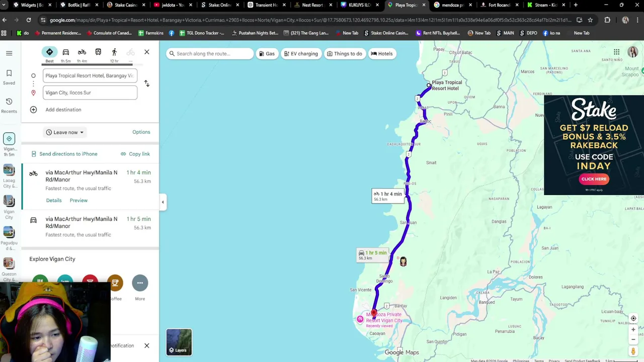Select the transit travel mode icon
644x362 pixels.
coord(98,52)
